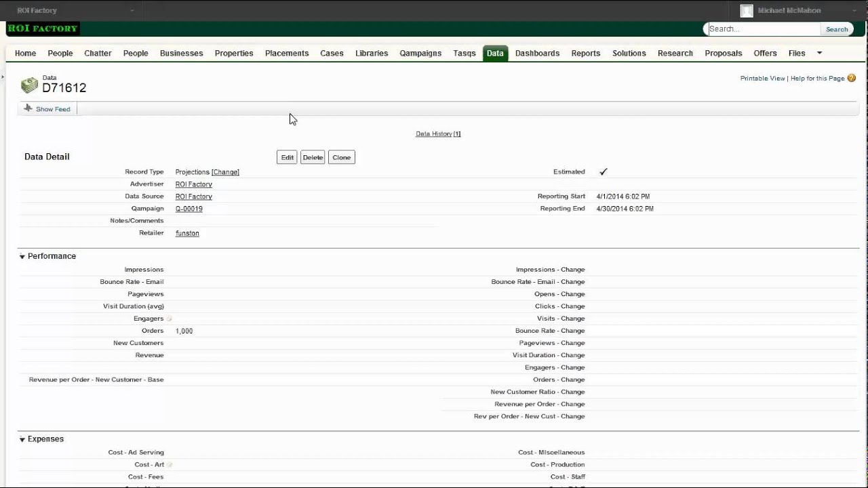The width and height of the screenshot is (868, 488).
Task: Open the Reports tab
Action: coord(586,54)
